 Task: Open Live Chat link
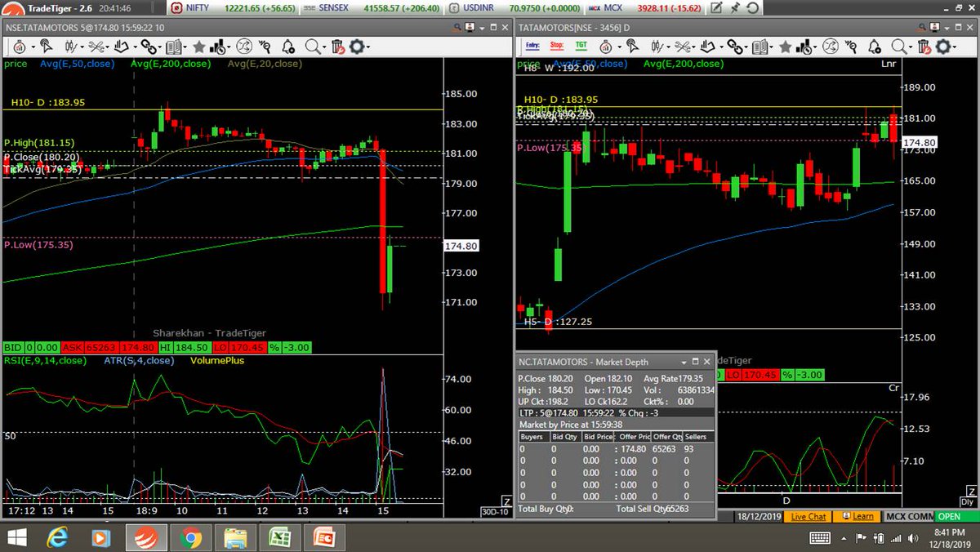(809, 517)
